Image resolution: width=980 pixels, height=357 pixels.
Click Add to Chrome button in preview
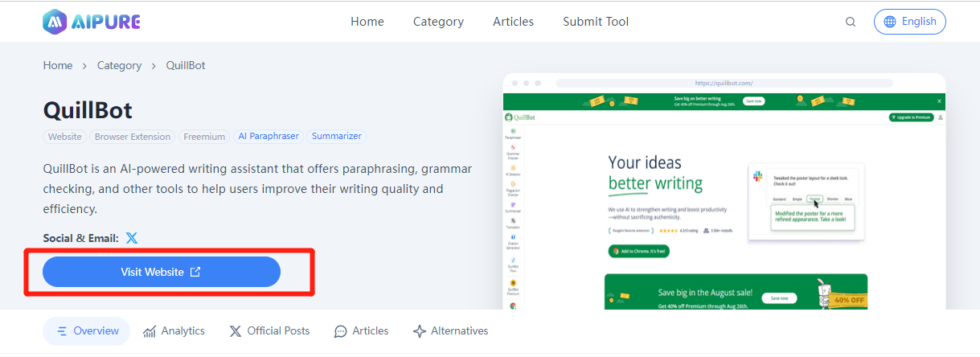click(x=639, y=251)
